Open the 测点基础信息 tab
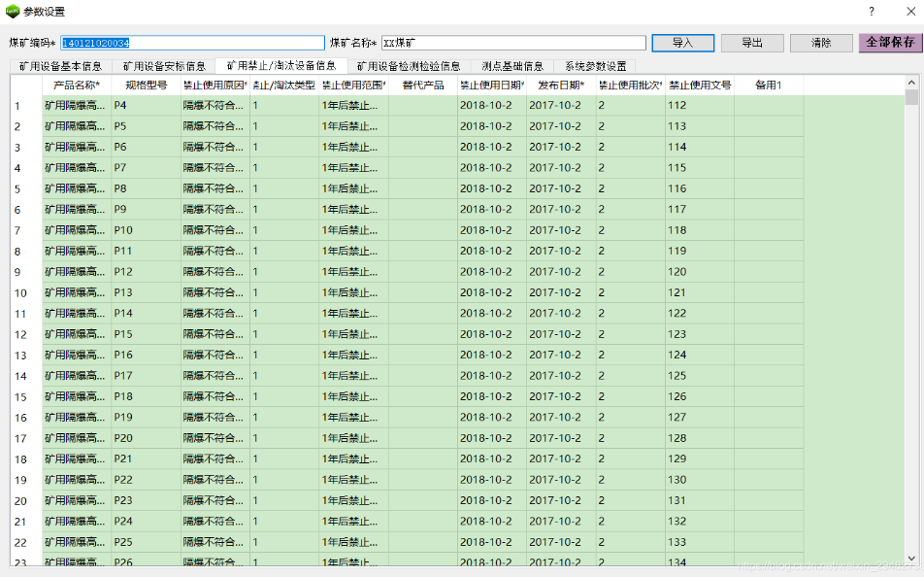The width and height of the screenshot is (924, 577). 512,67
